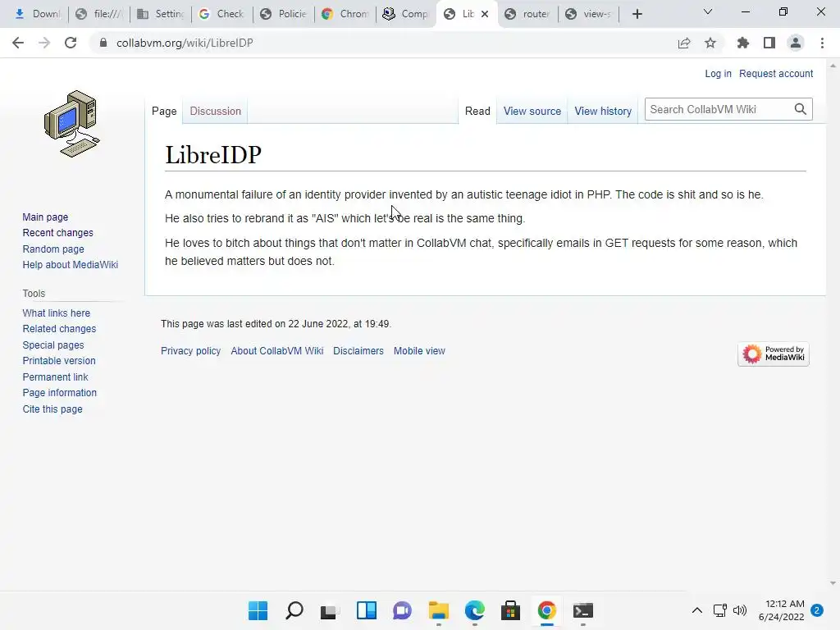This screenshot has width=840, height=630.
Task: Select the Read tab
Action: [x=477, y=111]
